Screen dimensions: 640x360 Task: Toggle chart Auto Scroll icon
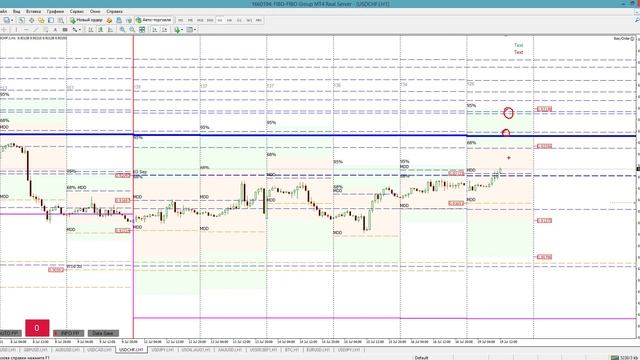tap(155, 29)
